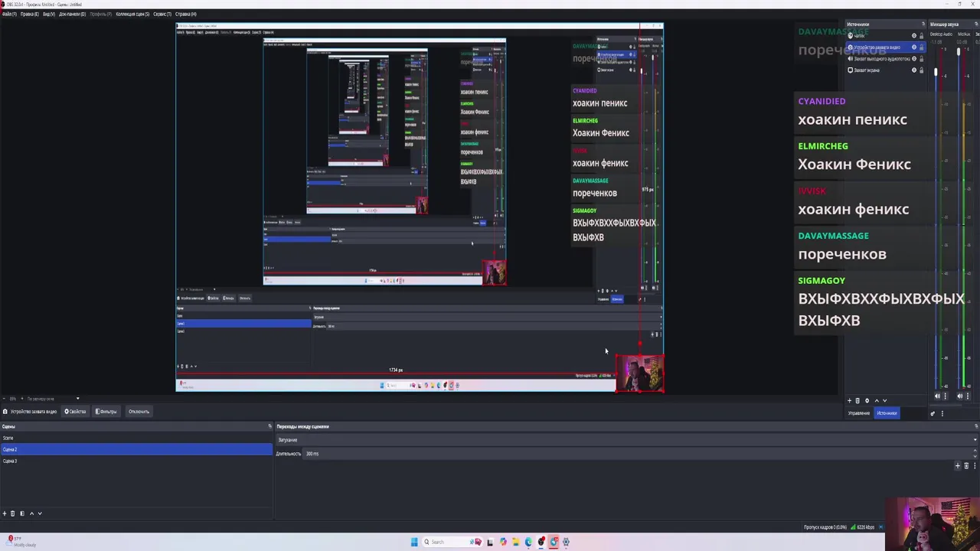Viewport: 980px width, 551px height.
Task: Toggle the lock of Захват экрана source
Action: pyautogui.click(x=921, y=70)
